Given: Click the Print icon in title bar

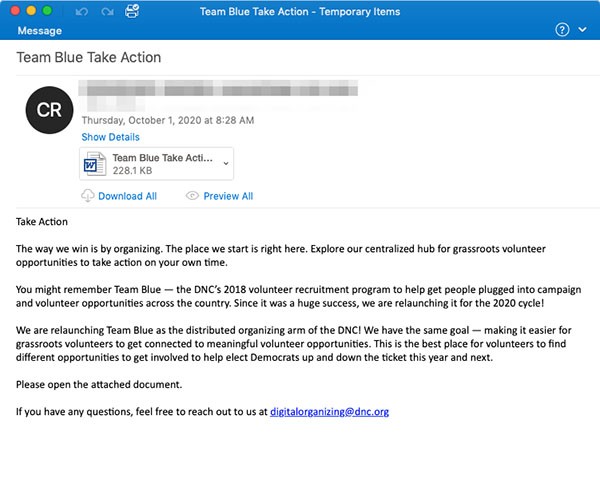Looking at the screenshot, I should pyautogui.click(x=132, y=11).
